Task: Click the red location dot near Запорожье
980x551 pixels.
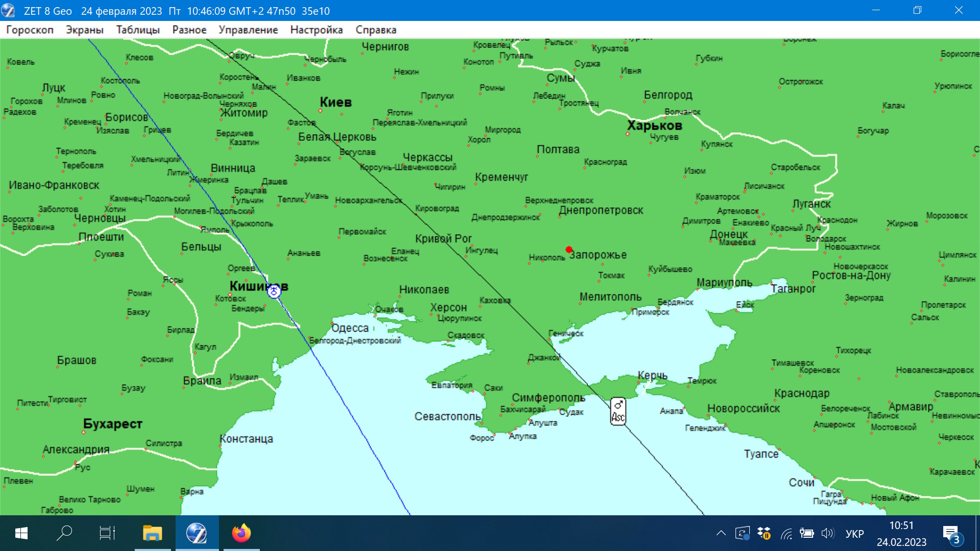Action: [x=569, y=249]
